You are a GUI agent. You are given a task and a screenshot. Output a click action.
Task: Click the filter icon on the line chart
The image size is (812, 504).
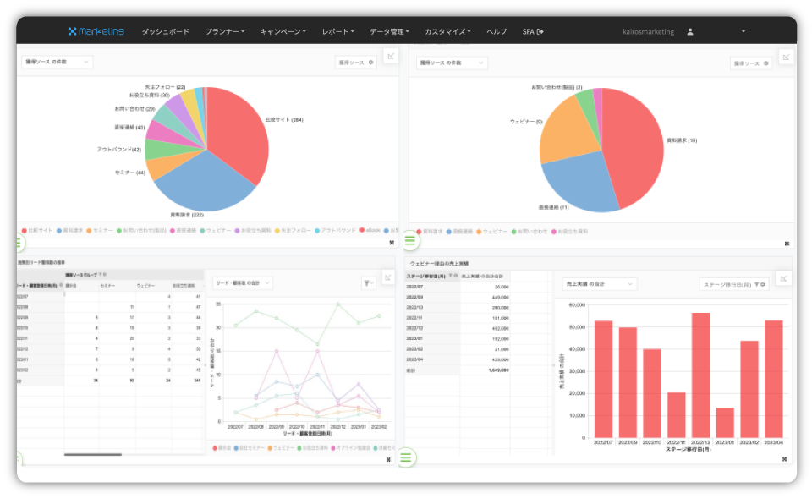pyautogui.click(x=368, y=283)
